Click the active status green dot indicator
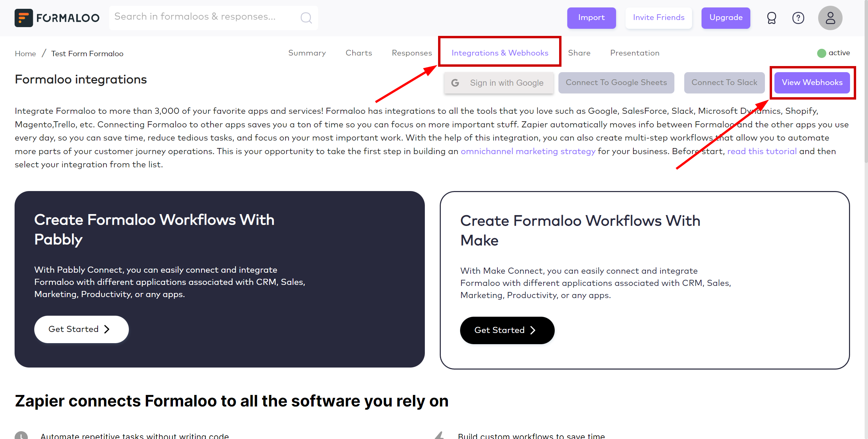Screen dimensions: 868x439 click(x=821, y=53)
